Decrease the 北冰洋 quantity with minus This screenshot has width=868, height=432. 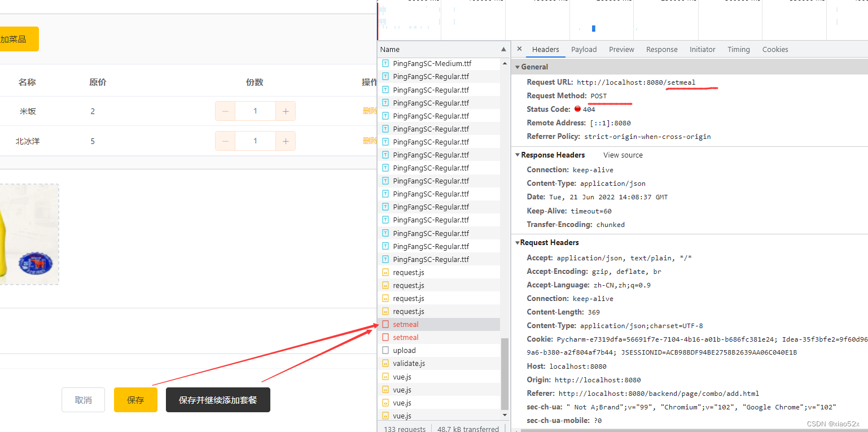click(x=225, y=141)
